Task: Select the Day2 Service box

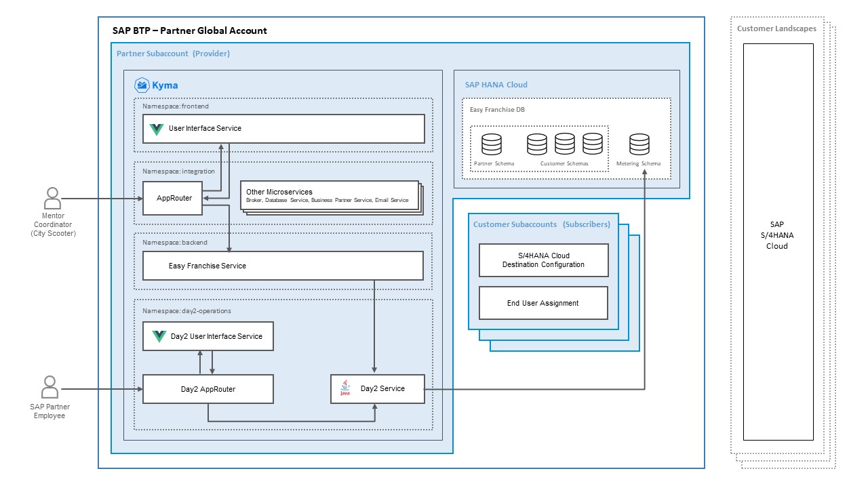Action: [x=378, y=389]
